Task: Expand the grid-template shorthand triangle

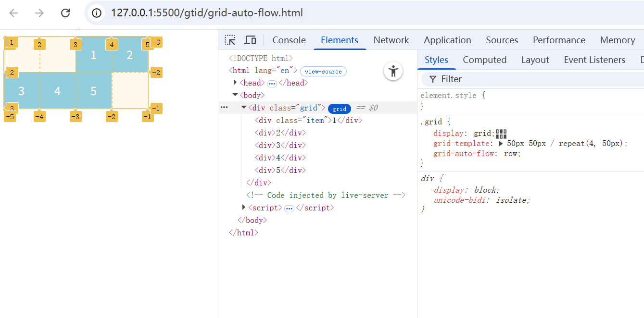Action: [501, 143]
